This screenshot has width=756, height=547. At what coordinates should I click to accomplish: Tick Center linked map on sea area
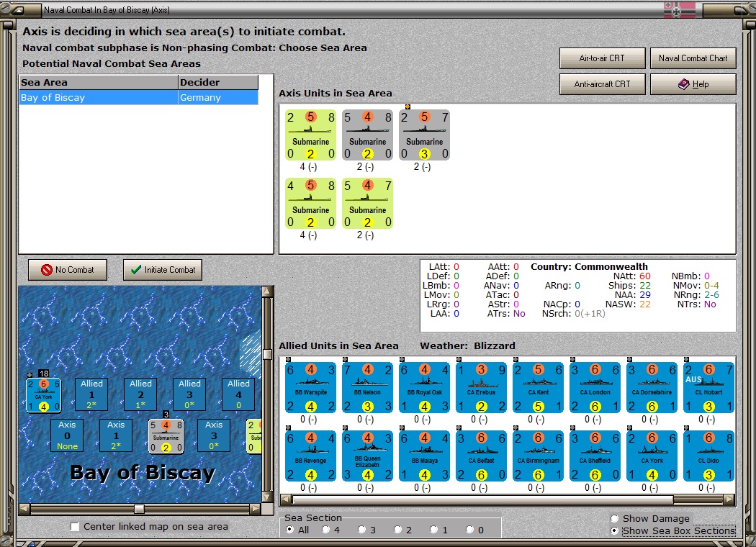(75, 527)
